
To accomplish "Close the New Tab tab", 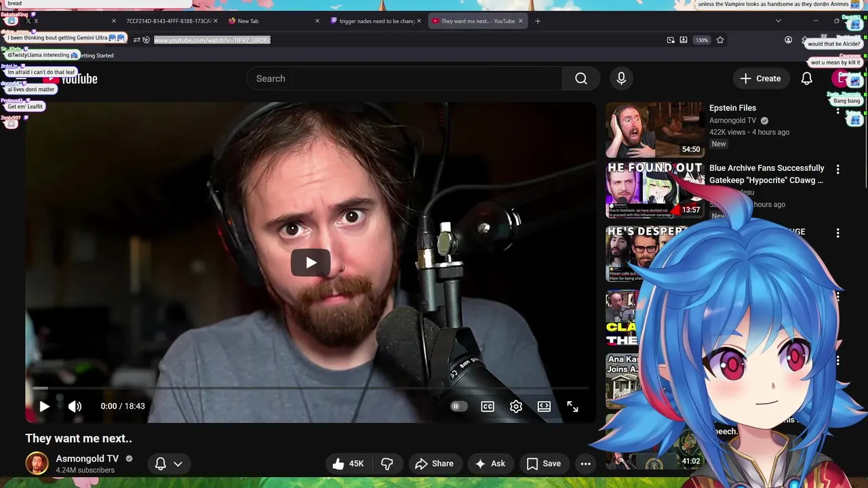I will click(x=317, y=21).
